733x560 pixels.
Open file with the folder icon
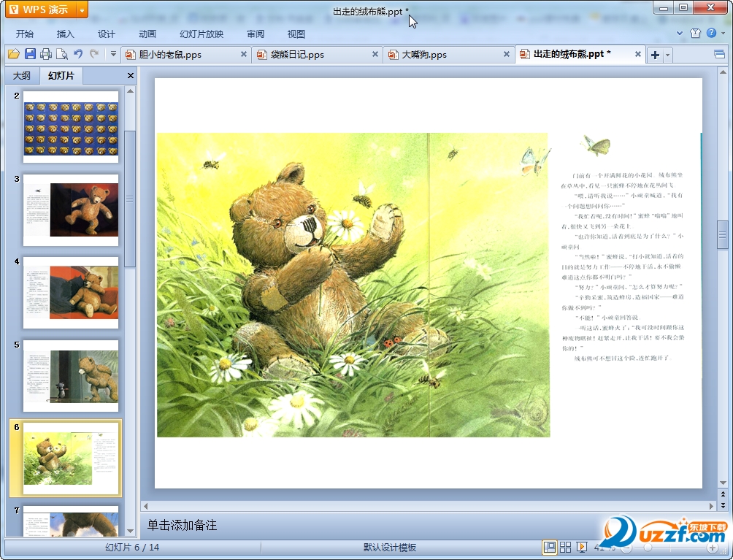pyautogui.click(x=14, y=54)
